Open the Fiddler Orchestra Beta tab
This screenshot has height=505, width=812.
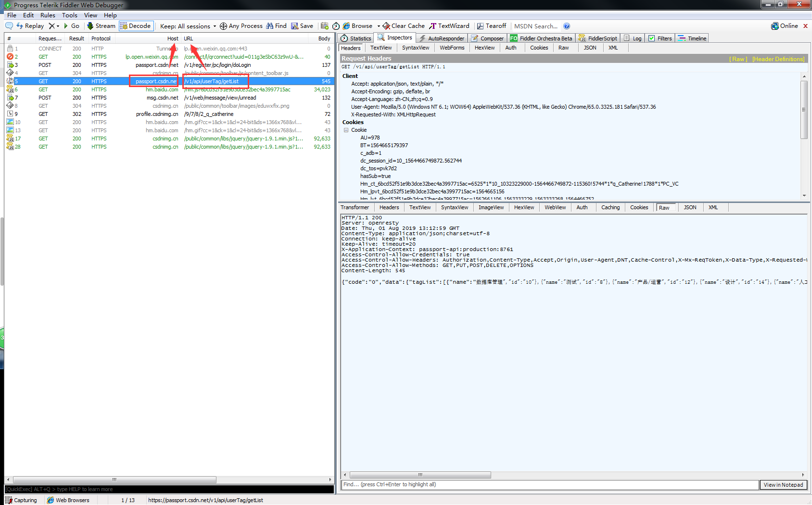(x=541, y=38)
